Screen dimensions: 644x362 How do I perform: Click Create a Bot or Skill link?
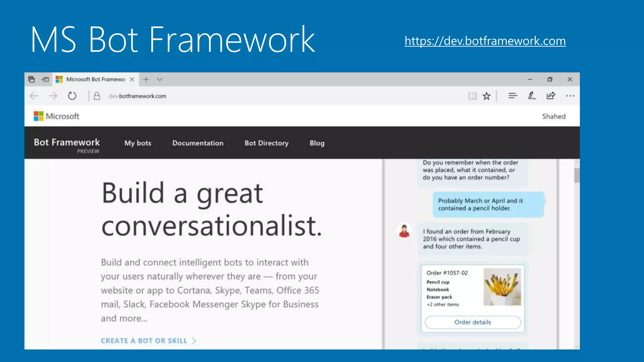[148, 341]
